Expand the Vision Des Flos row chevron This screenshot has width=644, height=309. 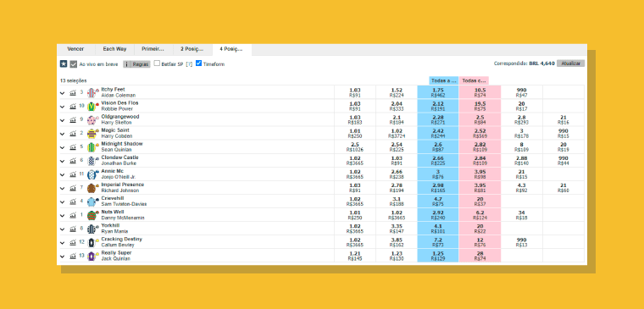63,107
